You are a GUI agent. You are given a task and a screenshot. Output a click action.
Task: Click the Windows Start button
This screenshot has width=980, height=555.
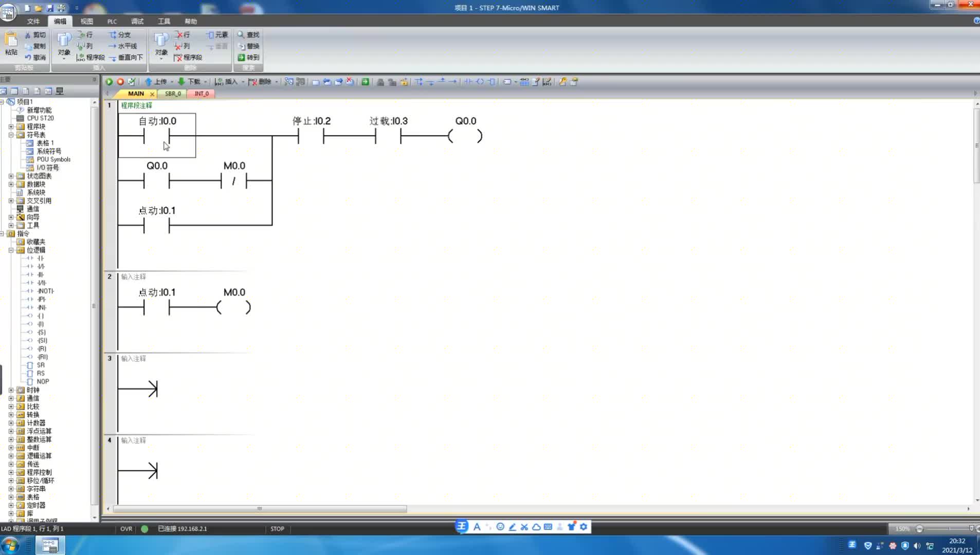coord(10,545)
